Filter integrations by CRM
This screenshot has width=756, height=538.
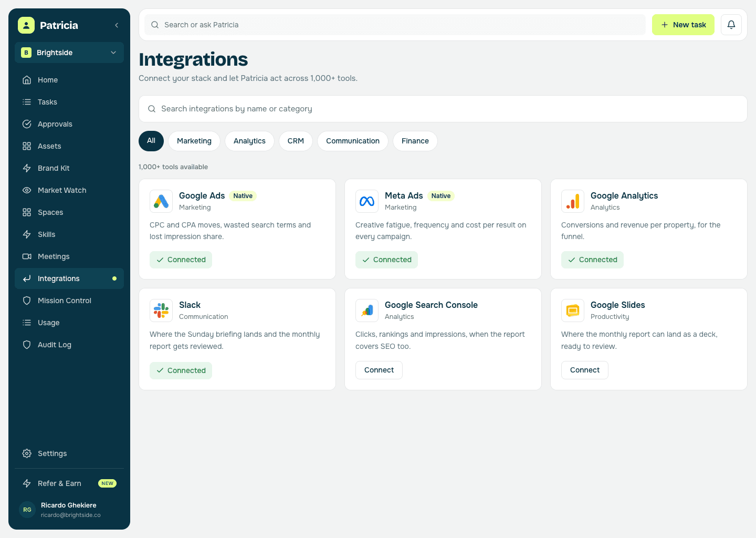(x=296, y=141)
